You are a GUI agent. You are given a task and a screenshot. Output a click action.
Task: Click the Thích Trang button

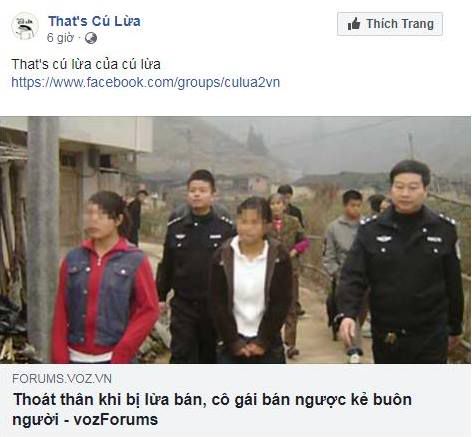pos(390,24)
